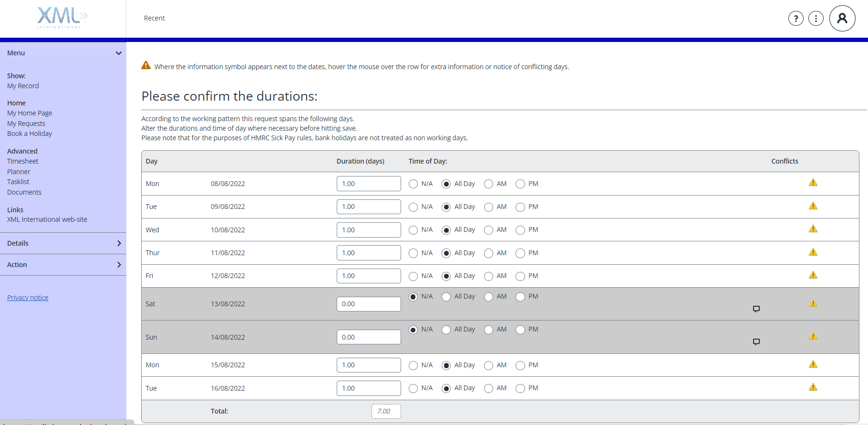868x425 pixels.
Task: Select All Day for Thur 11/08/2022
Action: tap(446, 253)
